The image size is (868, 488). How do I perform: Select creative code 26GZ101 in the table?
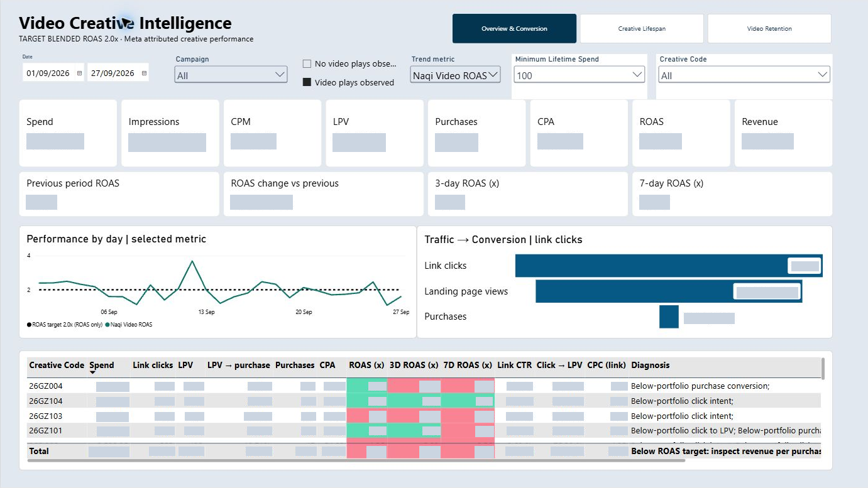click(46, 431)
